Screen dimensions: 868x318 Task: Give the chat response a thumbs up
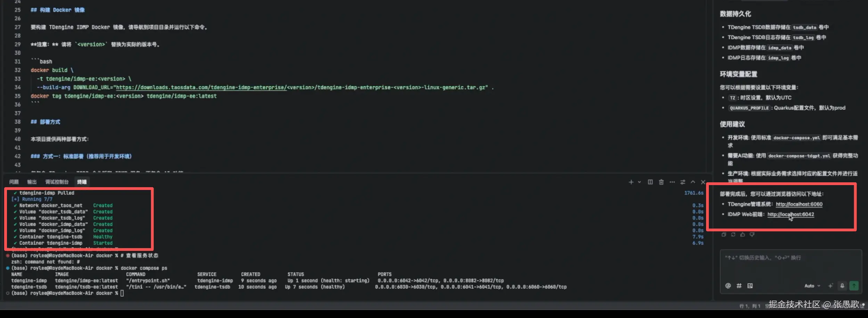[743, 234]
